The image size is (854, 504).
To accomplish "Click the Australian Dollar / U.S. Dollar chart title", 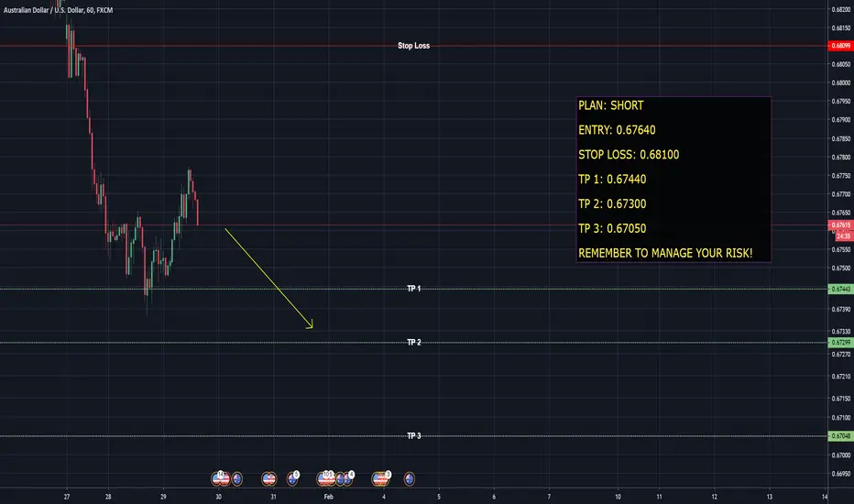I will [x=59, y=10].
